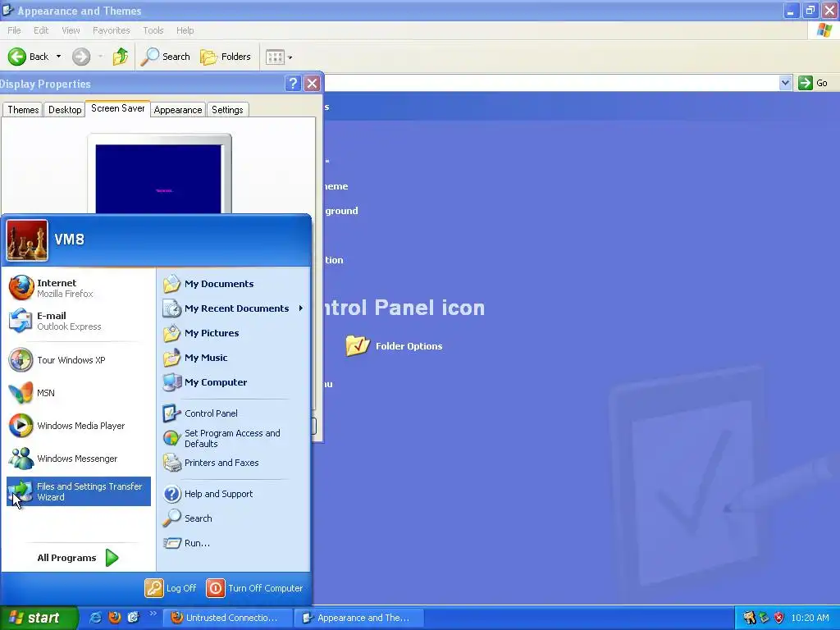
Task: Click the VM8 user account picture
Action: (x=27, y=240)
